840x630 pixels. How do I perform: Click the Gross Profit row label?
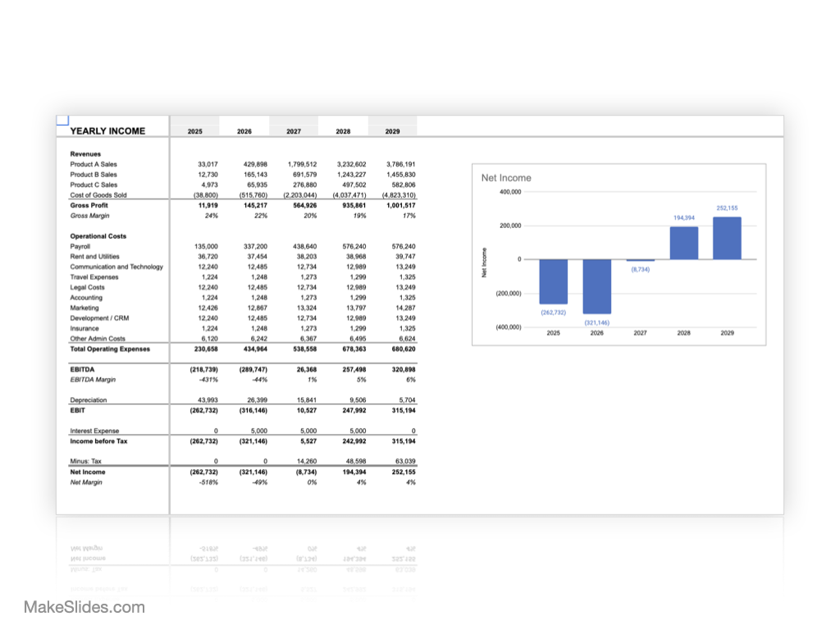[89, 205]
